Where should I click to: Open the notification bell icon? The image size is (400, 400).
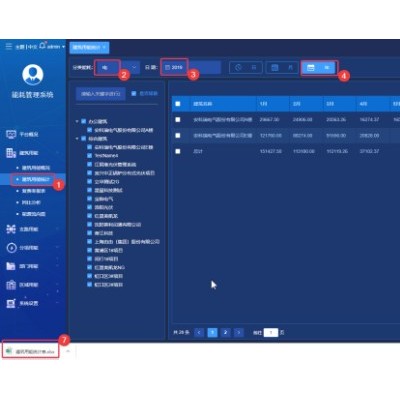click(42, 46)
